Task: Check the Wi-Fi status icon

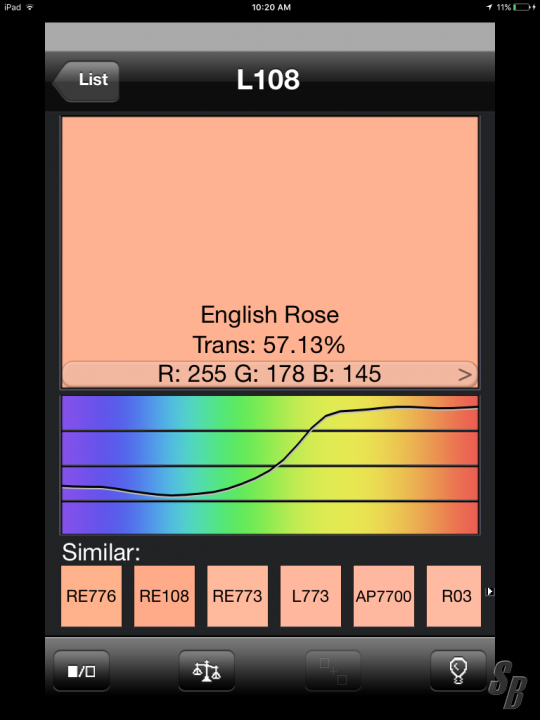Action: click(x=30, y=7)
